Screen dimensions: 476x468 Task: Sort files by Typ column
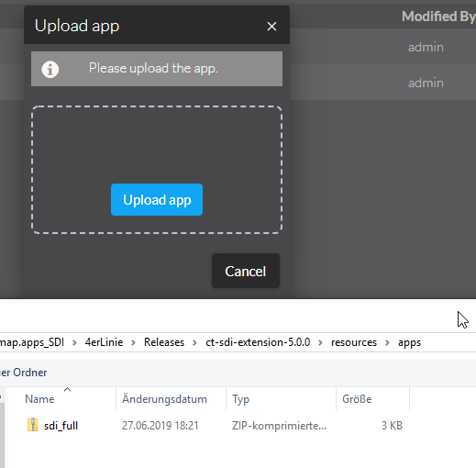coord(240,399)
